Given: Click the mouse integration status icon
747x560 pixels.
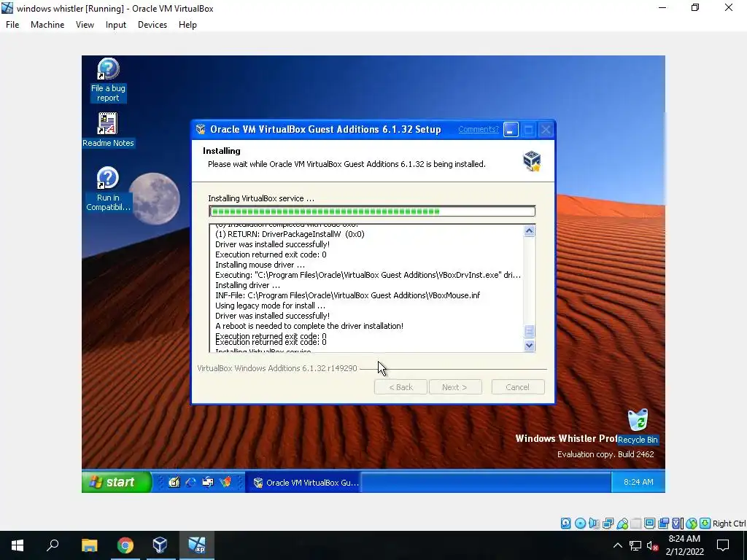Looking at the screenshot, I should 692,524.
